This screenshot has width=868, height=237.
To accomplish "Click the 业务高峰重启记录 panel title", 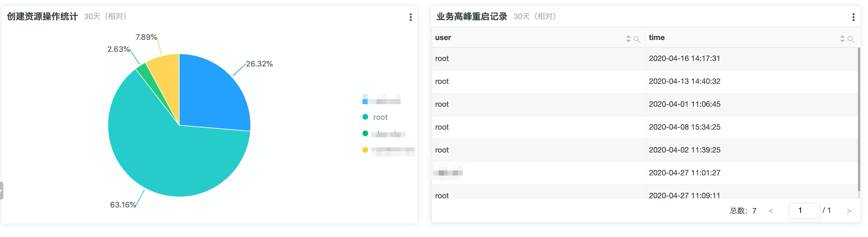I will [472, 17].
